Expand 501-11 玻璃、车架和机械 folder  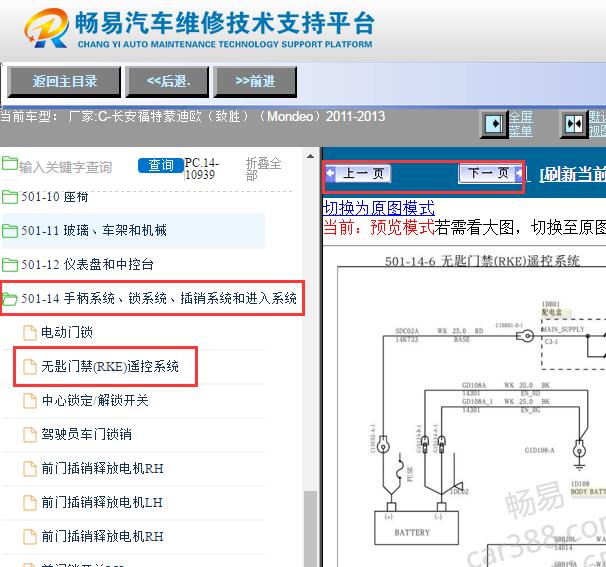94,231
